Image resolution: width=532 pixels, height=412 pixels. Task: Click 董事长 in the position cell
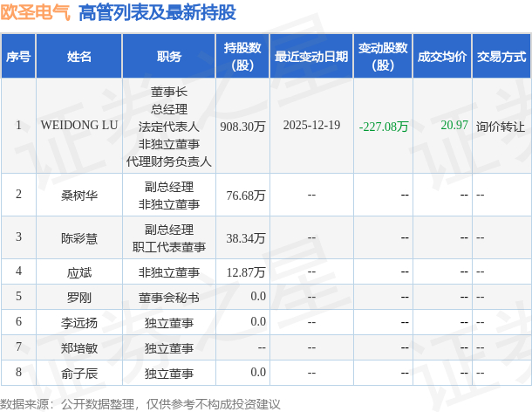pyautogui.click(x=169, y=92)
